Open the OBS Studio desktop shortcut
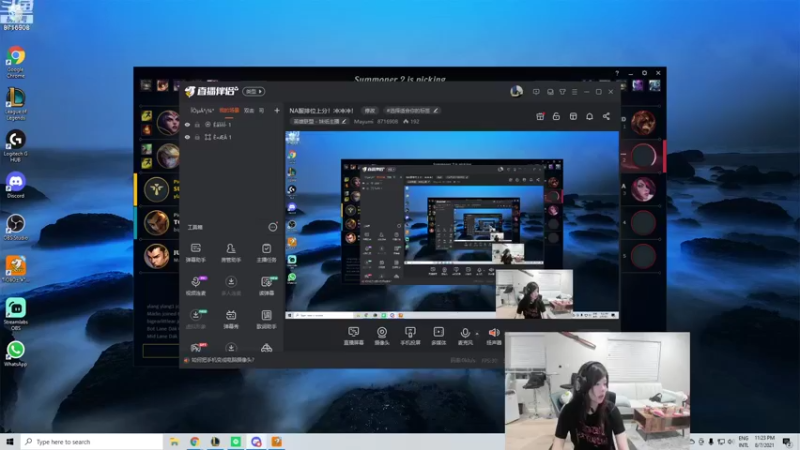This screenshot has width=800, height=450. click(x=16, y=228)
